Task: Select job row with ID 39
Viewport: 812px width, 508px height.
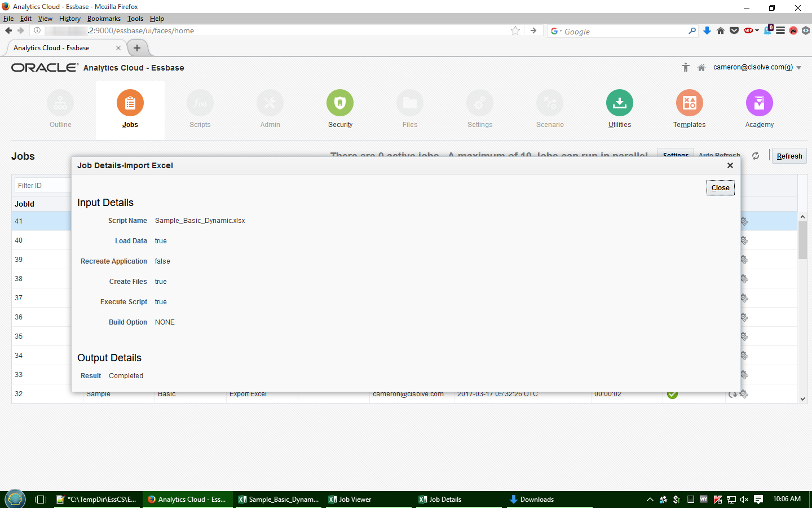Action: click(42, 260)
